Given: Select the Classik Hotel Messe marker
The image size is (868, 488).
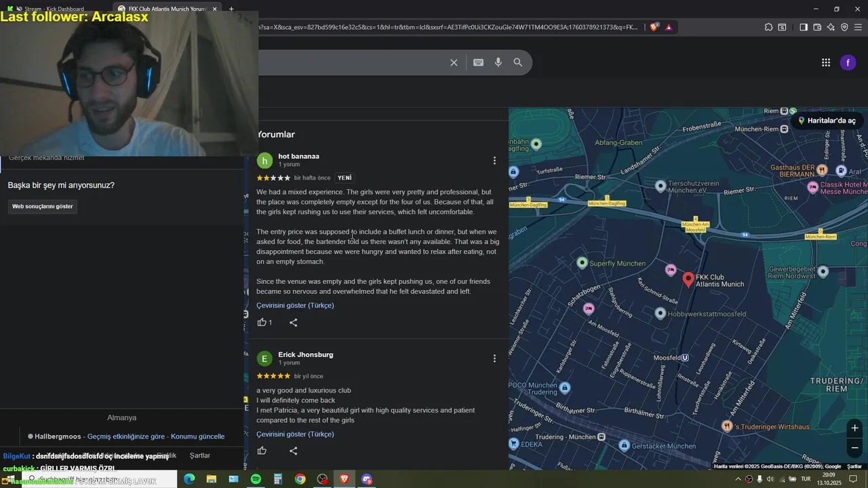Looking at the screenshot, I should (x=813, y=186).
